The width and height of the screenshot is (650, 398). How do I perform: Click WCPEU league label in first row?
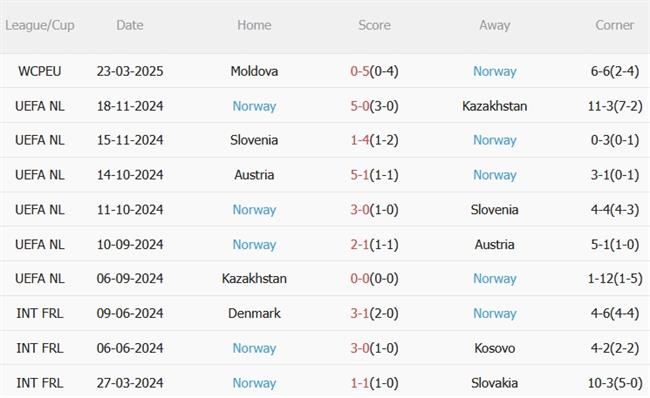click(40, 71)
